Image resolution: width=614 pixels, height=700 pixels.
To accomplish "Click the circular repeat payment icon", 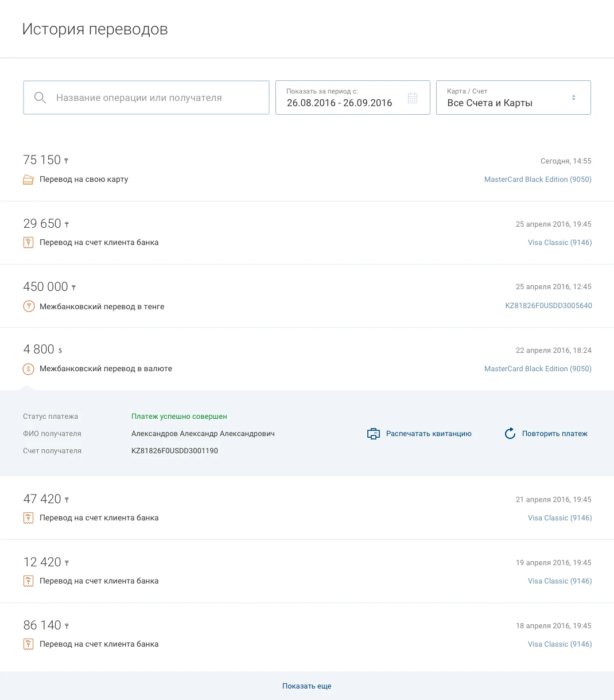I will (510, 434).
